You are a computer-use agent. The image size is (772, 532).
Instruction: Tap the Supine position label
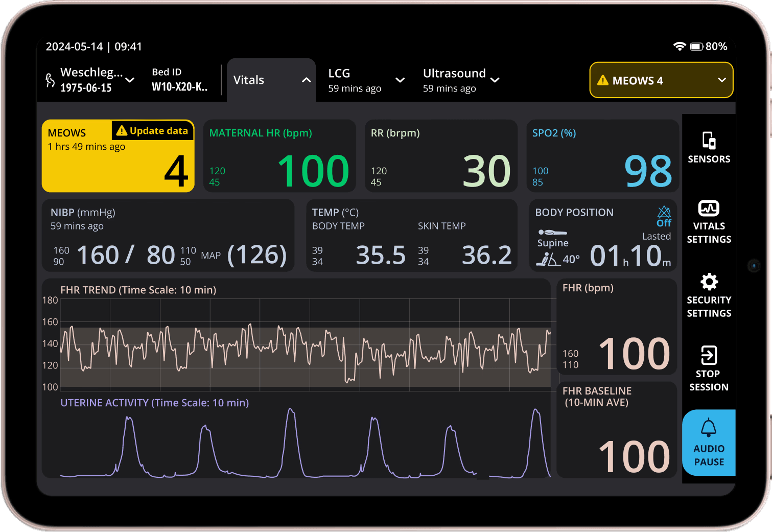tap(553, 243)
